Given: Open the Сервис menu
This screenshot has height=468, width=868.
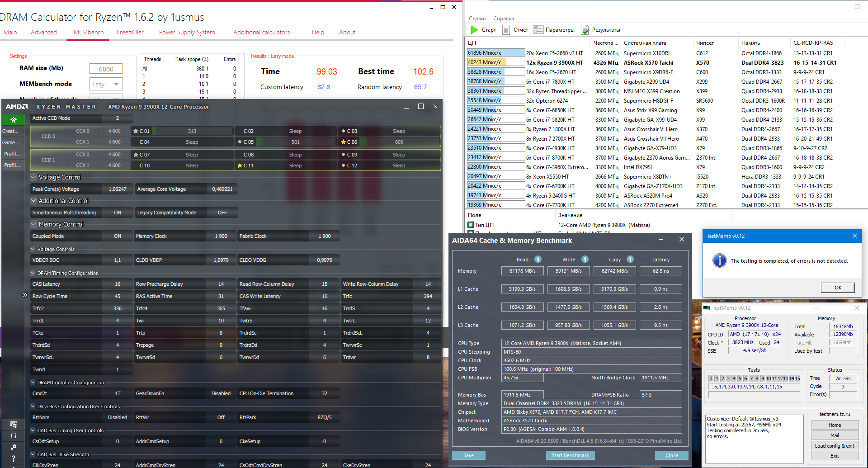Looking at the screenshot, I should point(478,19).
